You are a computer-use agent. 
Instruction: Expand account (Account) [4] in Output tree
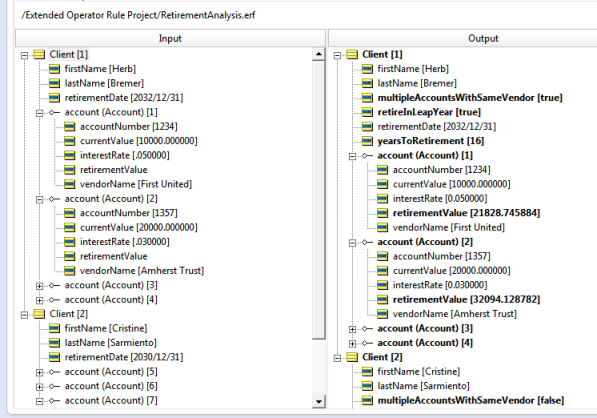coord(353,343)
